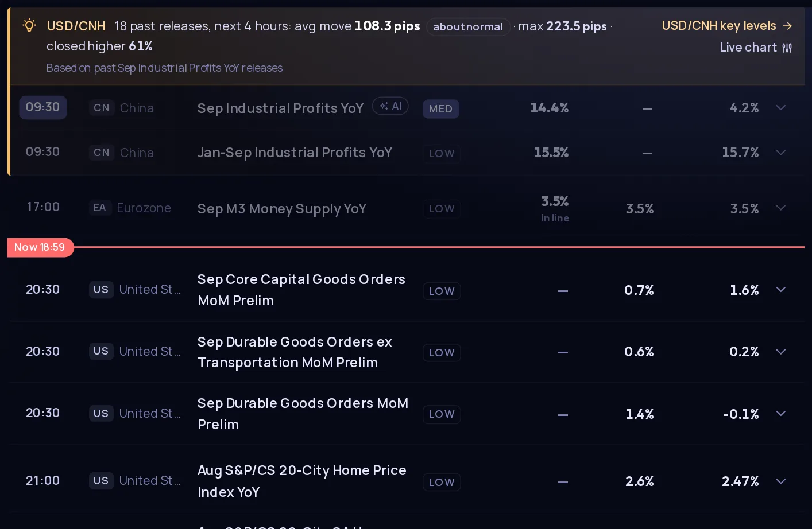Click the lightbulb insight icon
The height and width of the screenshot is (529, 812).
click(x=29, y=25)
